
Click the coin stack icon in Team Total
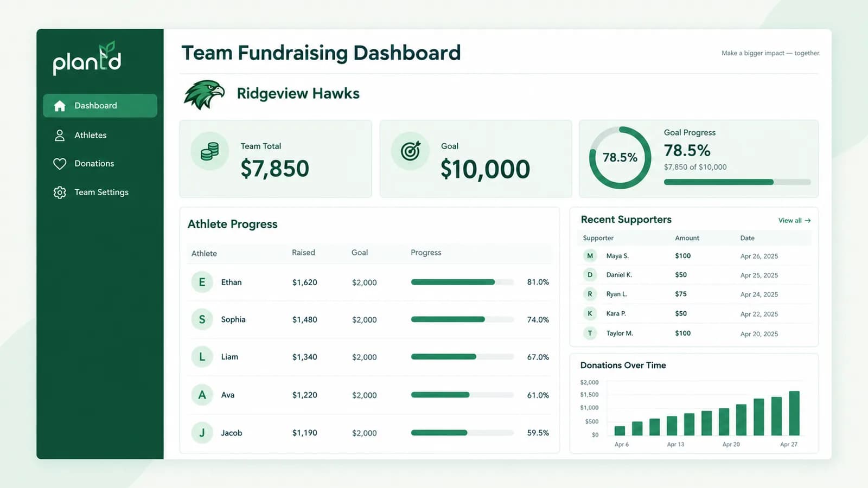click(209, 151)
